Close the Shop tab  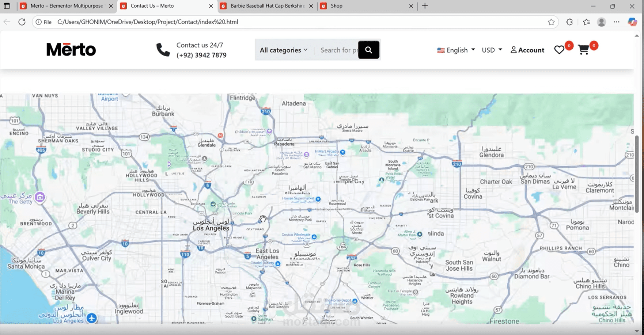411,6
